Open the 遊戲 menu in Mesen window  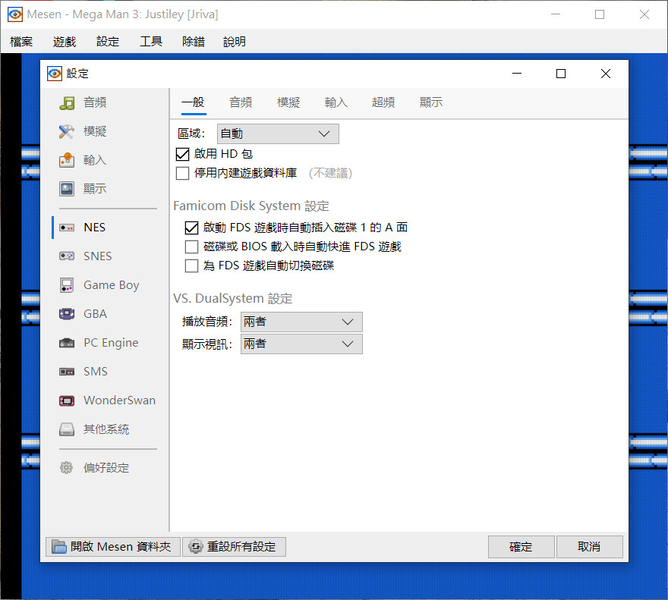click(x=64, y=42)
